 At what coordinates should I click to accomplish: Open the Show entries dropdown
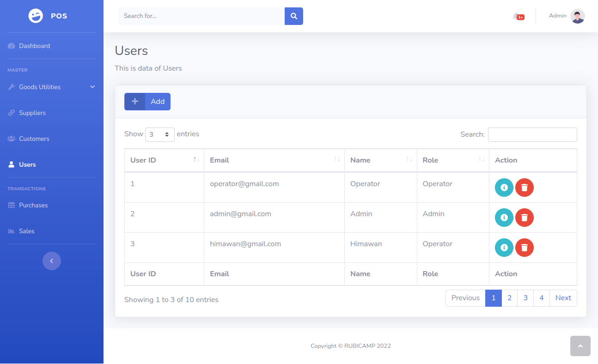160,134
